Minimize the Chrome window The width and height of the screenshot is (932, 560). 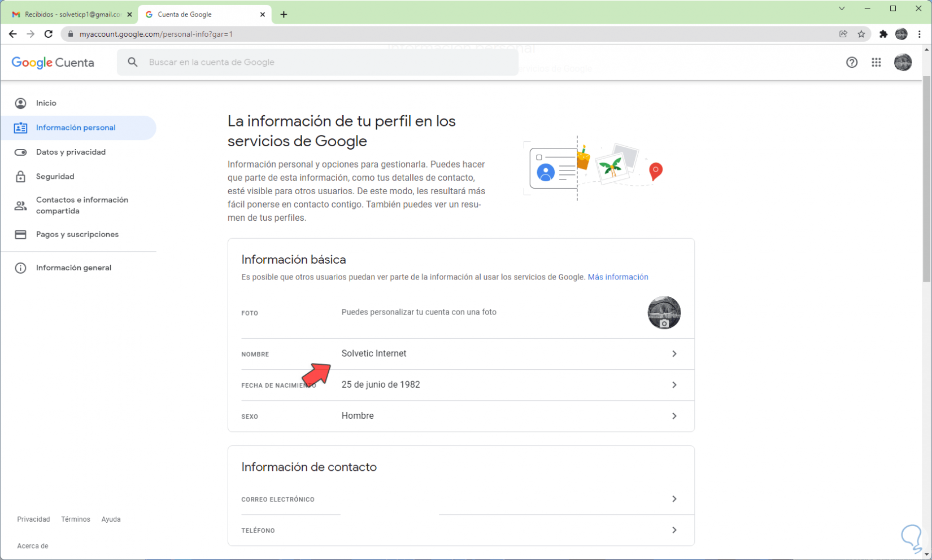click(868, 8)
